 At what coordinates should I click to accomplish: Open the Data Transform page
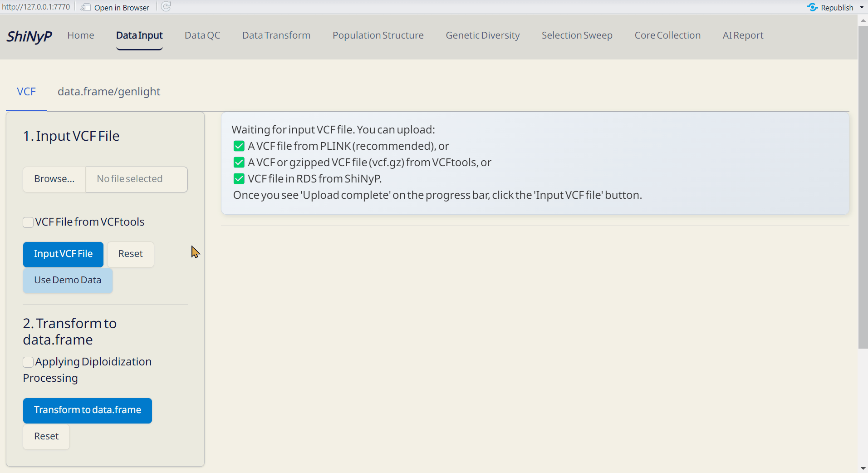click(x=276, y=35)
